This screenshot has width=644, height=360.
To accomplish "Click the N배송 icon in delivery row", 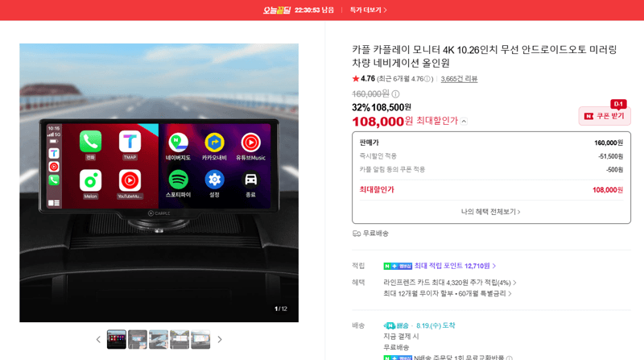I will (396, 325).
